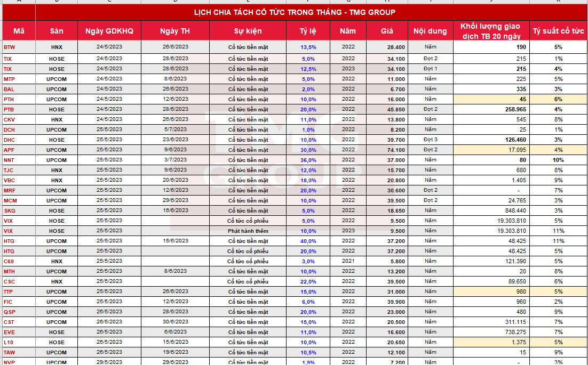Select the year 2021 cell in C69 row
This screenshot has width=588, height=365.
pos(348,261)
